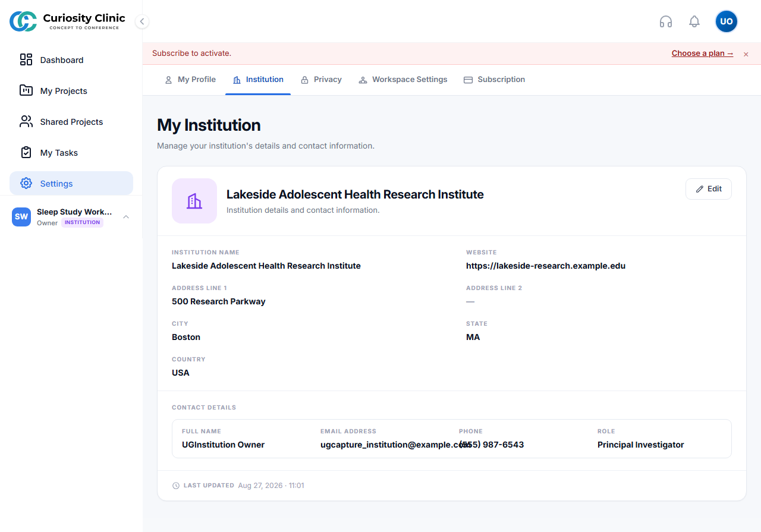The height and width of the screenshot is (532, 761).
Task: Click the contact email address
Action: pos(395,445)
